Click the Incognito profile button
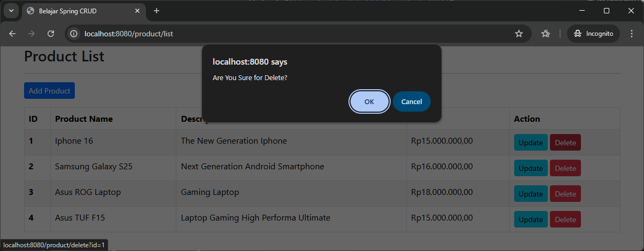The width and height of the screenshot is (644, 251). pyautogui.click(x=593, y=34)
